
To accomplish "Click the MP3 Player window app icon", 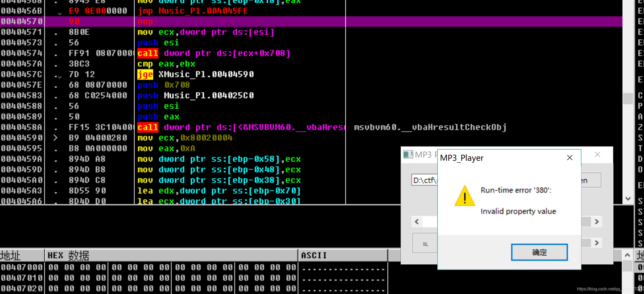I will click(x=408, y=154).
